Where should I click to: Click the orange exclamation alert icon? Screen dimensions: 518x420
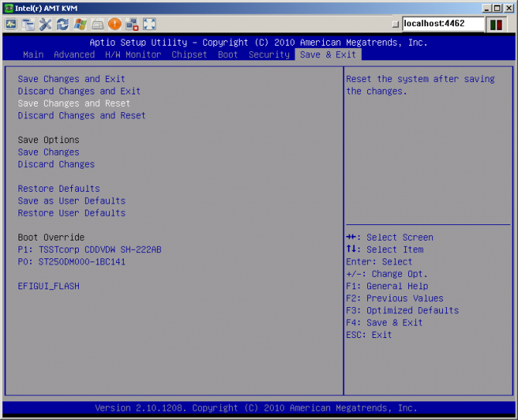(x=114, y=24)
